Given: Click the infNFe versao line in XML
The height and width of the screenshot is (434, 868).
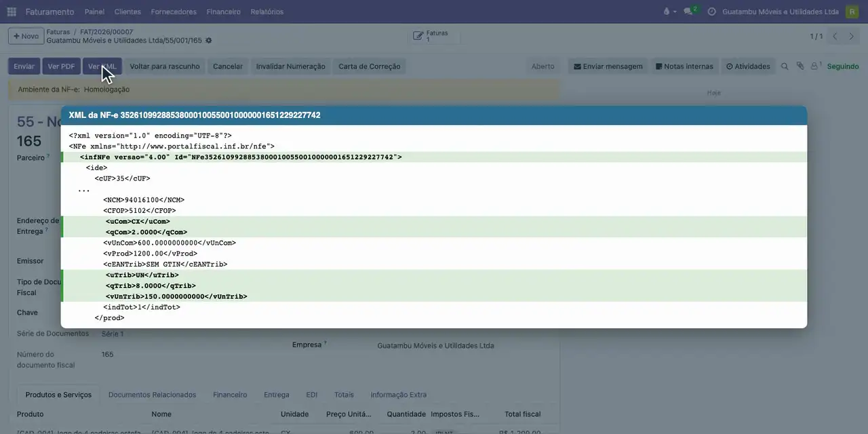Looking at the screenshot, I should (434, 157).
